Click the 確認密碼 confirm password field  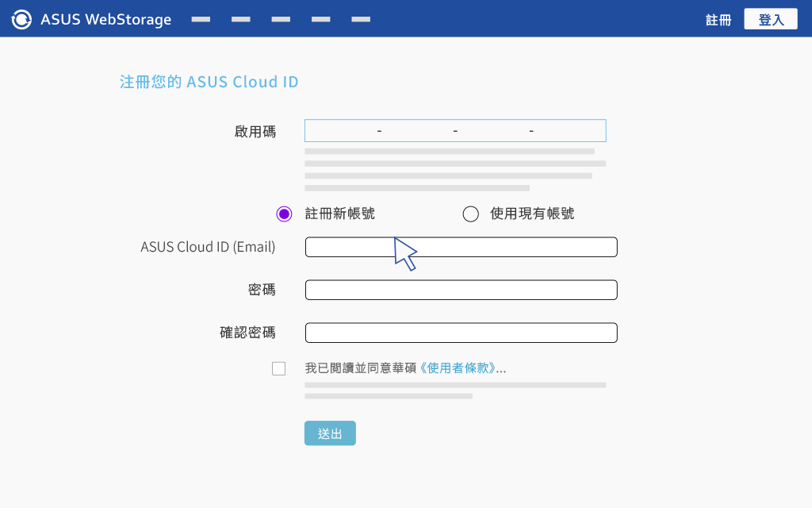point(461,333)
